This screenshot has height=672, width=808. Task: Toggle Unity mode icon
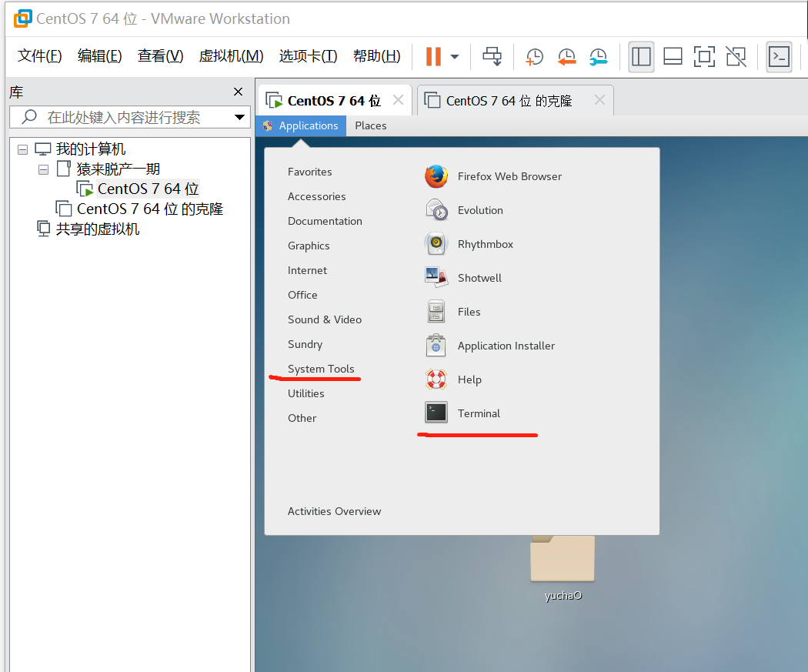coord(736,56)
